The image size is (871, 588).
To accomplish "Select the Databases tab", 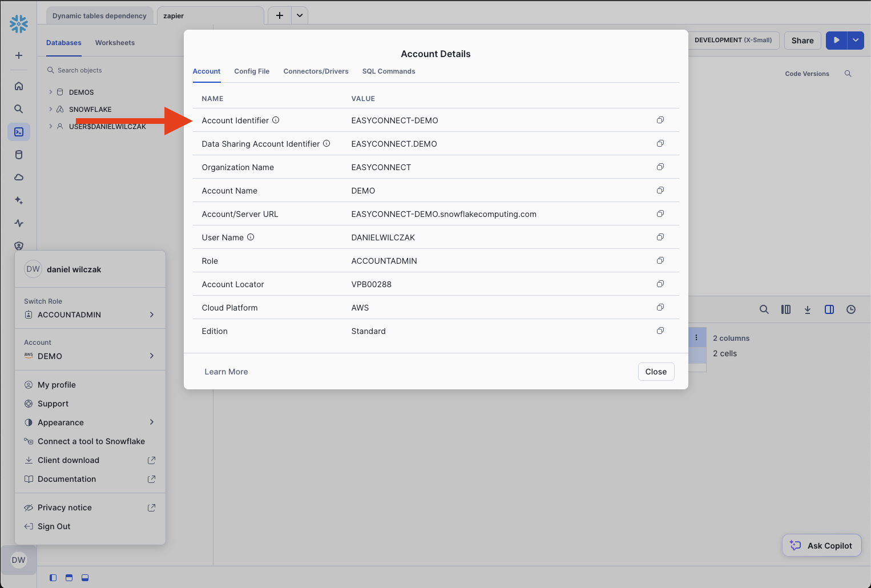I will [x=64, y=43].
